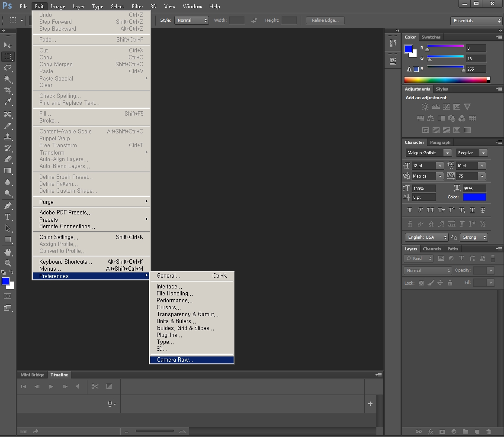The image size is (504, 437).
Task: Switch to the Channels tab
Action: tap(432, 249)
